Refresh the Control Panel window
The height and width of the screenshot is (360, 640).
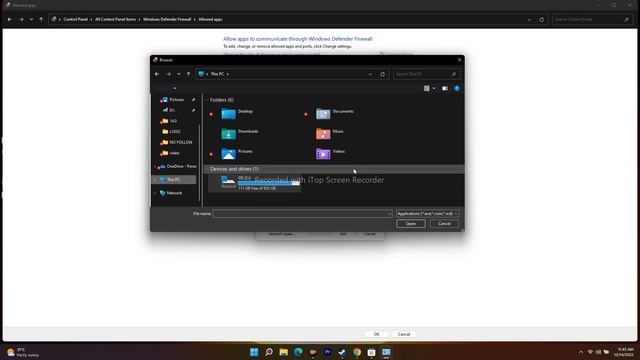[x=542, y=20]
